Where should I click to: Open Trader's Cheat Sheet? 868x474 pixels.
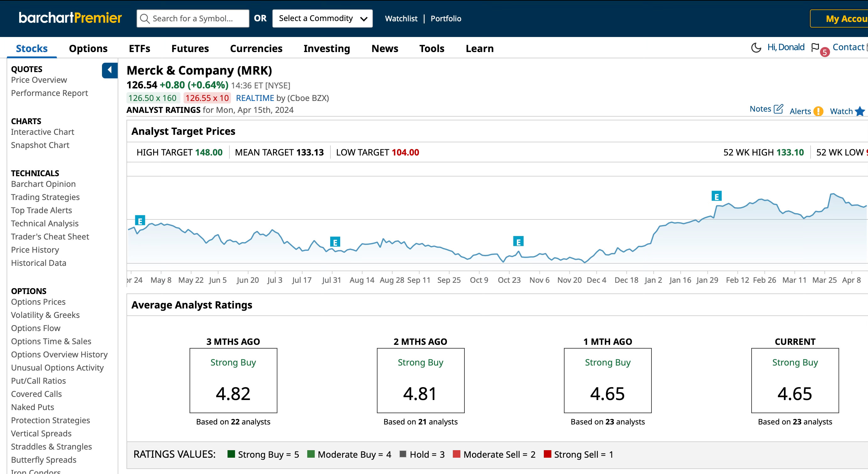click(x=50, y=237)
